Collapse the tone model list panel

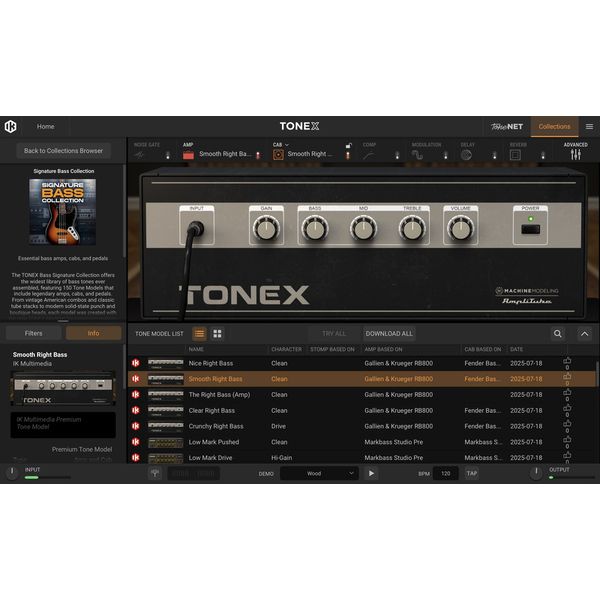point(585,334)
